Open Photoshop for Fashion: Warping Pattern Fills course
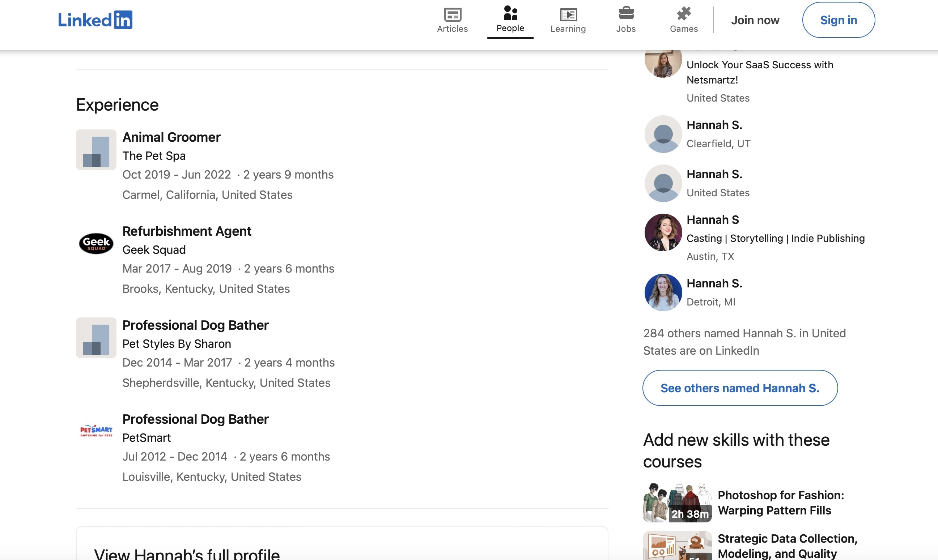Viewport: 938px width, 560px height. pos(781,503)
